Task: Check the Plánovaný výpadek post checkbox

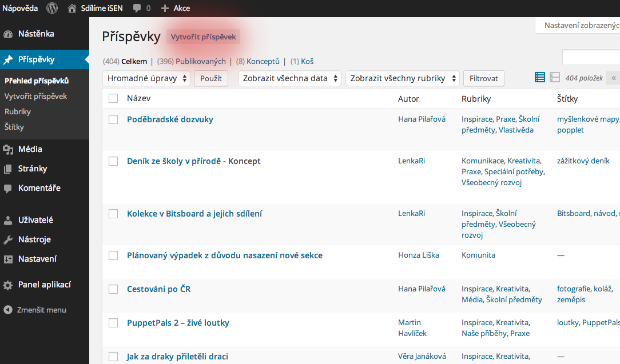Action: [113, 255]
